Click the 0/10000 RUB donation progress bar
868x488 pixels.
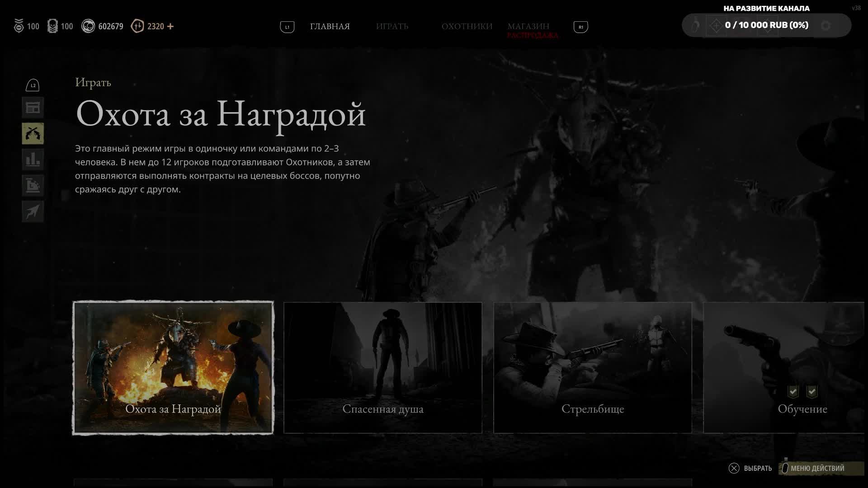(767, 25)
